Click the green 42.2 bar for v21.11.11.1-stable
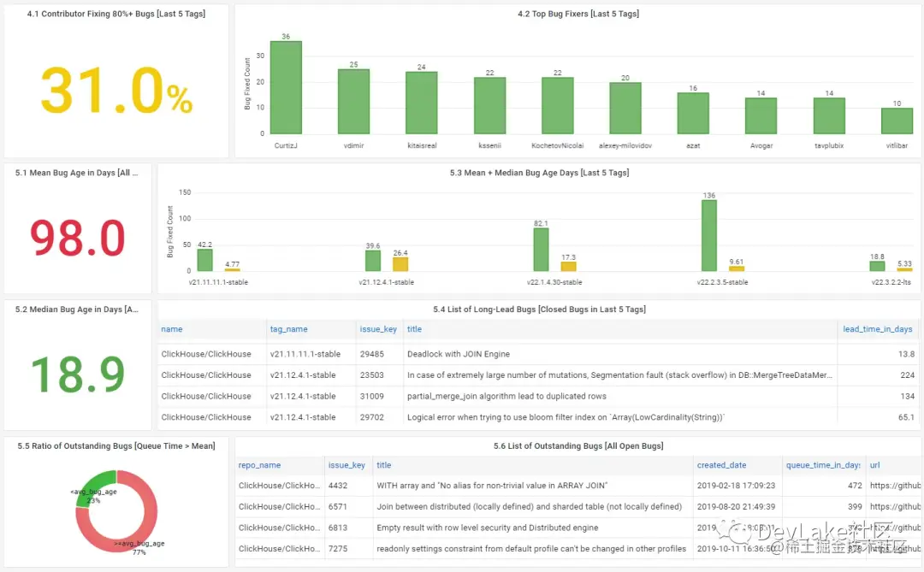The height and width of the screenshot is (572, 924). [204, 261]
